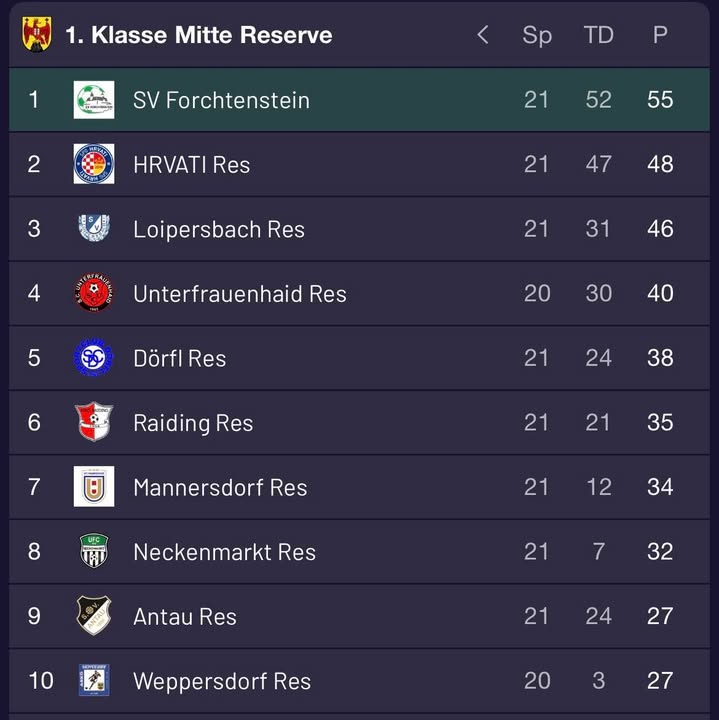Viewport: 719px width, 720px height.
Task: Click the HRVATI Res club crest
Action: (94, 164)
